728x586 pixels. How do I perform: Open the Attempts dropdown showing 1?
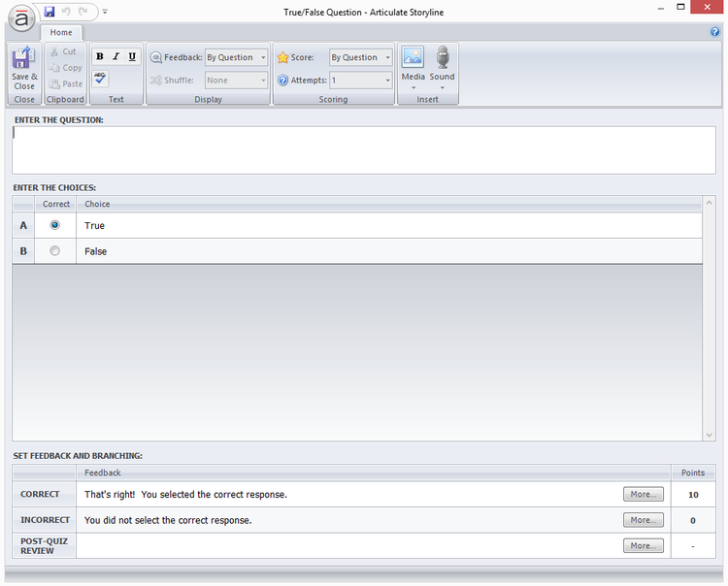click(361, 81)
